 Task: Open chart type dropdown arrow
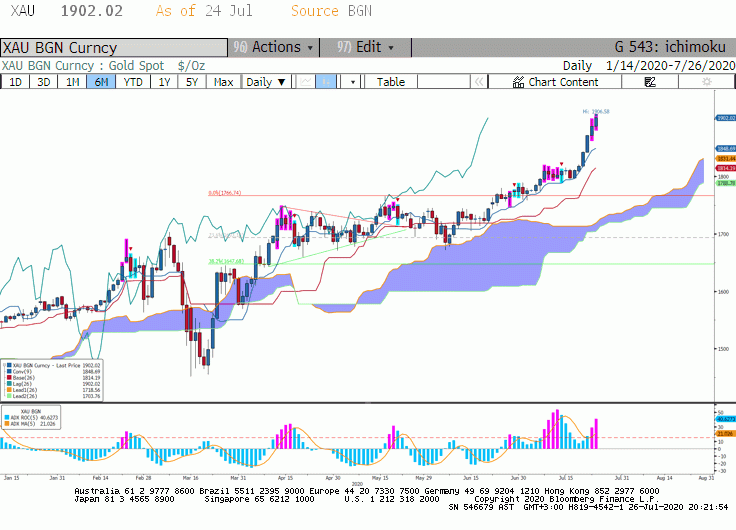[x=353, y=82]
